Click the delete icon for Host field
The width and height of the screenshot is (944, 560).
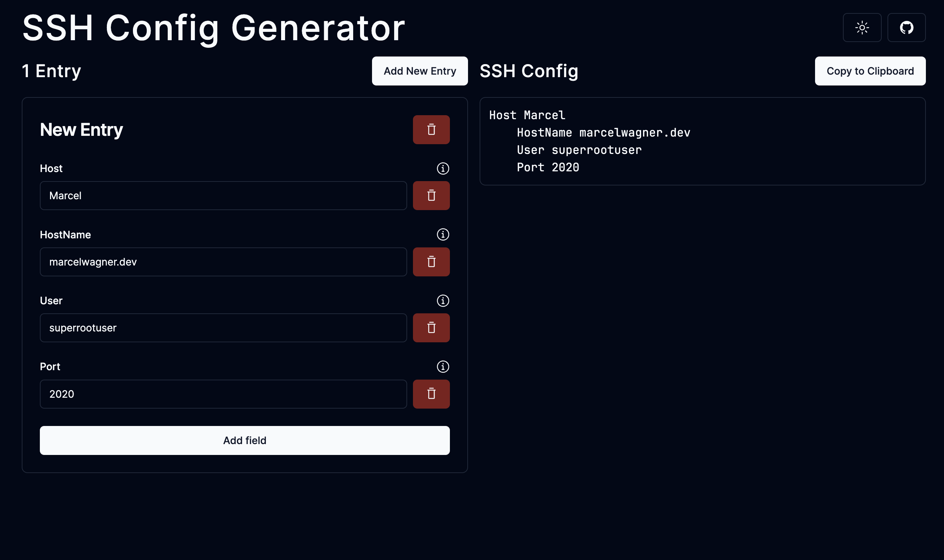[x=431, y=195]
